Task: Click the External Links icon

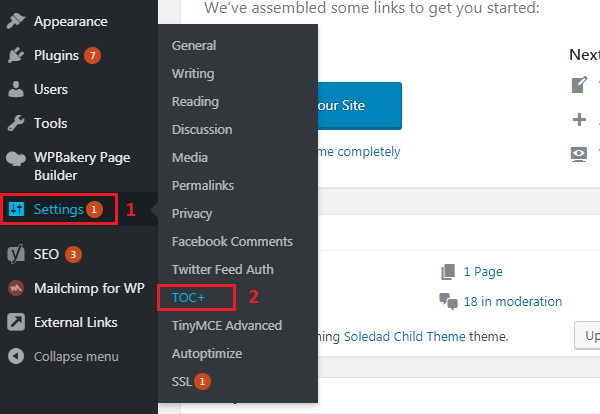Action: [15, 322]
